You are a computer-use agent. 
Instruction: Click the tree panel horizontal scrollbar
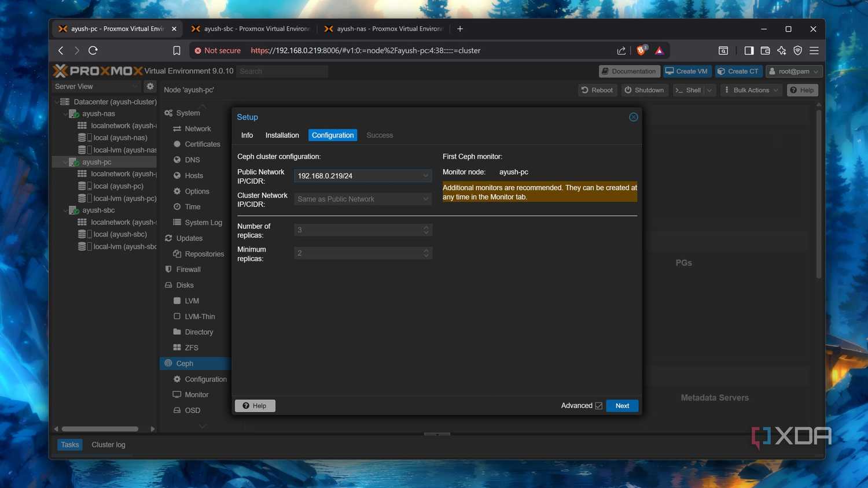[100, 429]
